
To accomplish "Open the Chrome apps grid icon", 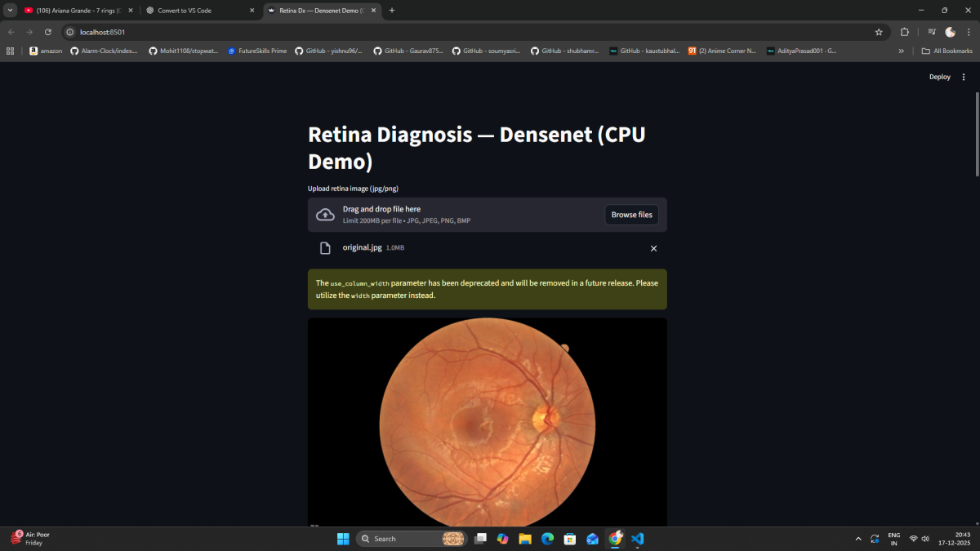I will pos(11,51).
